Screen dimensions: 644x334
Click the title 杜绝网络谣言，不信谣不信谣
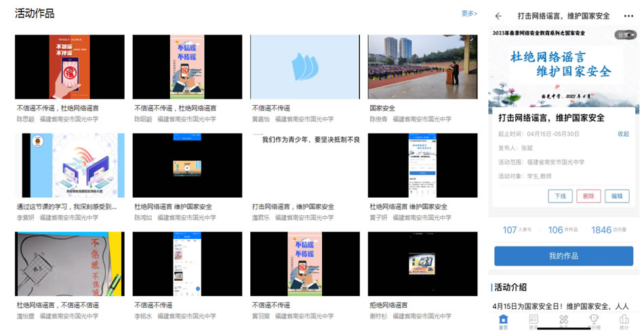pyautogui.click(x=58, y=306)
